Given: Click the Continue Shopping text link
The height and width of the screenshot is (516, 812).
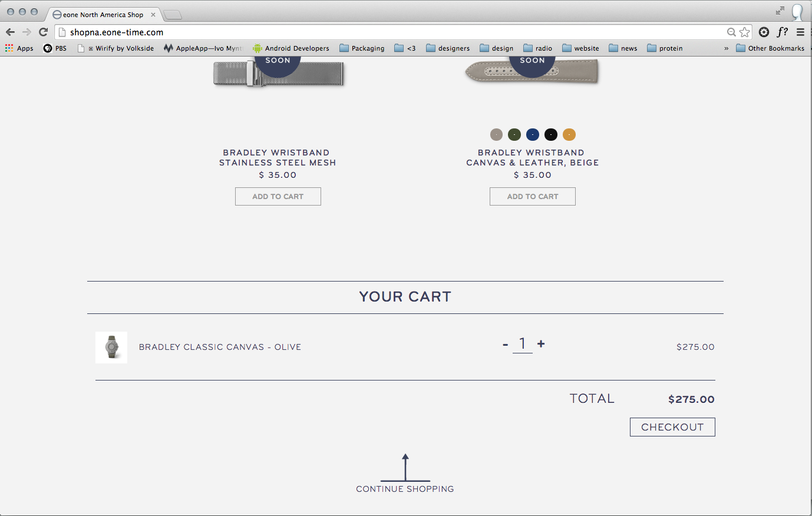Looking at the screenshot, I should [405, 489].
